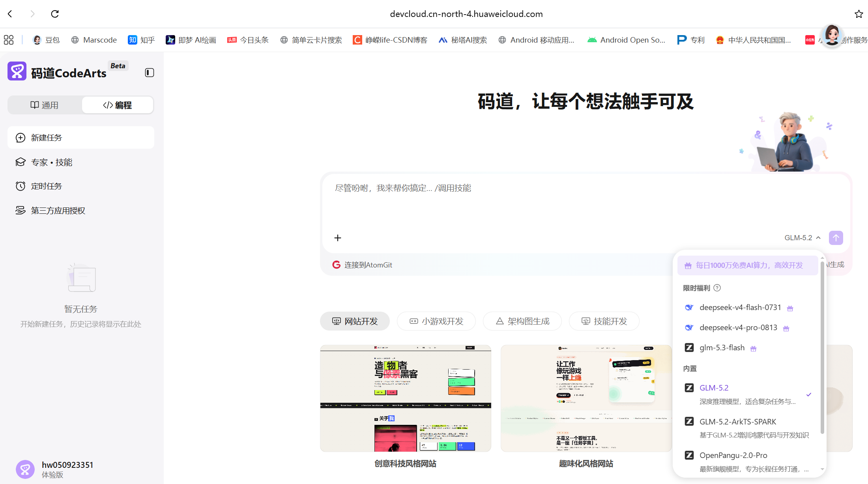868x484 pixels.
Task: Focus the prompt input 尽管吩咐 text area
Action: 586,201
